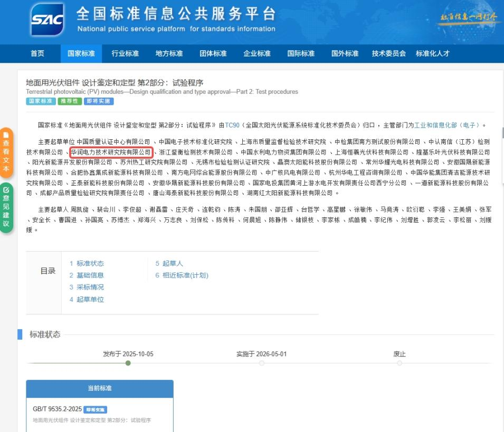Select 技术委员会 in the navigation bar

(x=388, y=53)
